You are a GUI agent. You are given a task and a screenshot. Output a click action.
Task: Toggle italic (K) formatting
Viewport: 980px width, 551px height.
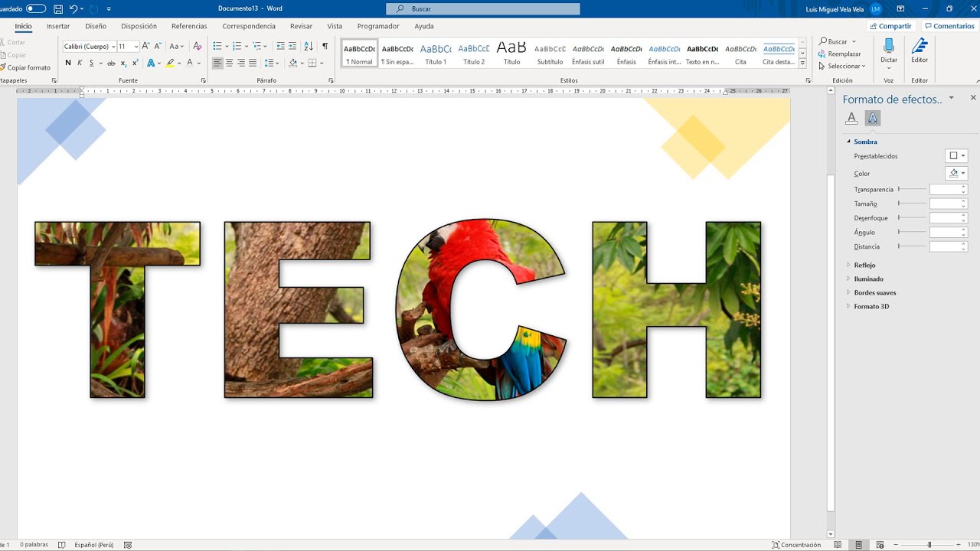click(x=80, y=63)
